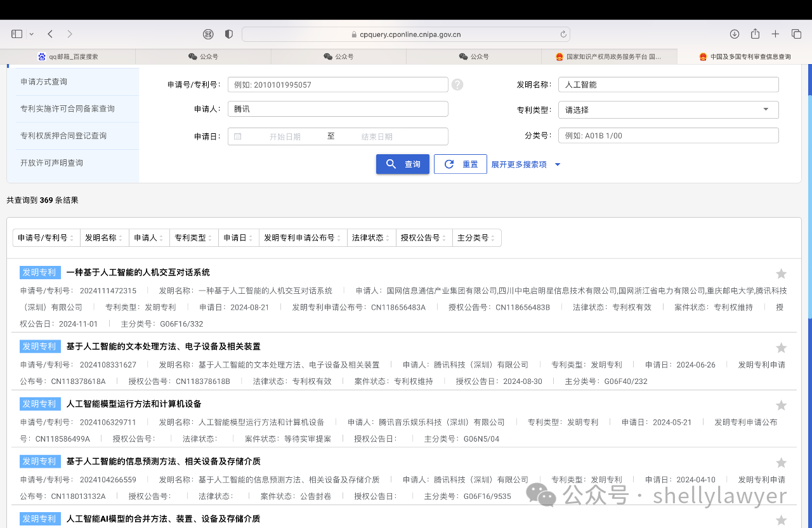Sort results by 专利类型 column header
The width and height of the screenshot is (812, 528).
[194, 238]
